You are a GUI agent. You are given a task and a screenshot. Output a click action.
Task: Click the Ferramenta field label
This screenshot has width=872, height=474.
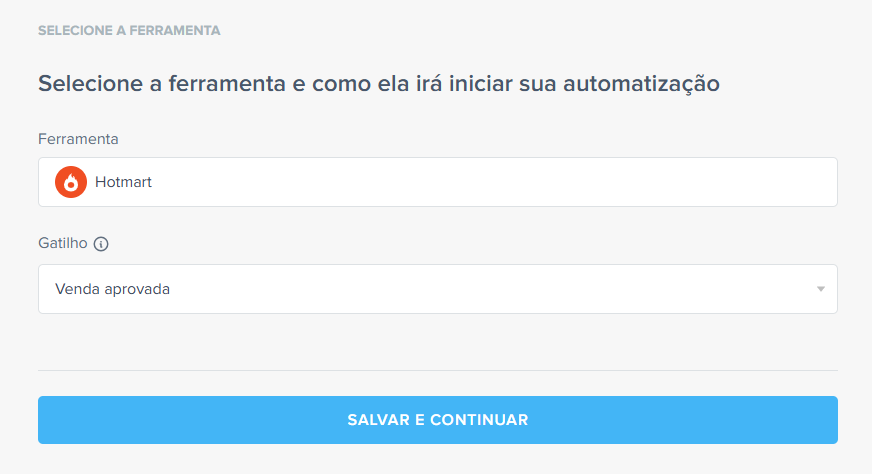point(78,139)
